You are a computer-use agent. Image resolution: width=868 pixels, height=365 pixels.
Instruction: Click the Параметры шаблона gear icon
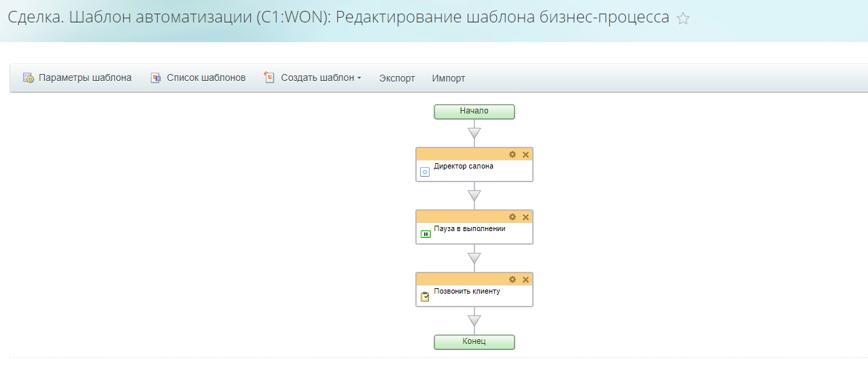coord(29,78)
